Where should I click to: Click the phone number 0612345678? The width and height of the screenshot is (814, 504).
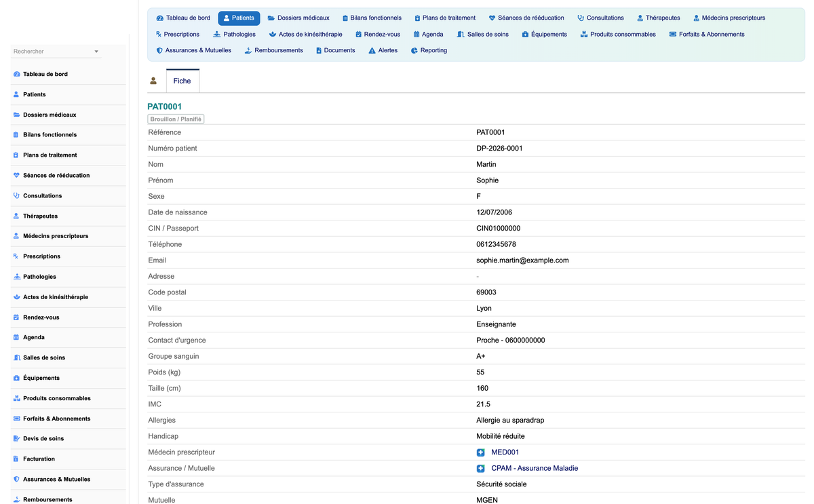pos(496,244)
